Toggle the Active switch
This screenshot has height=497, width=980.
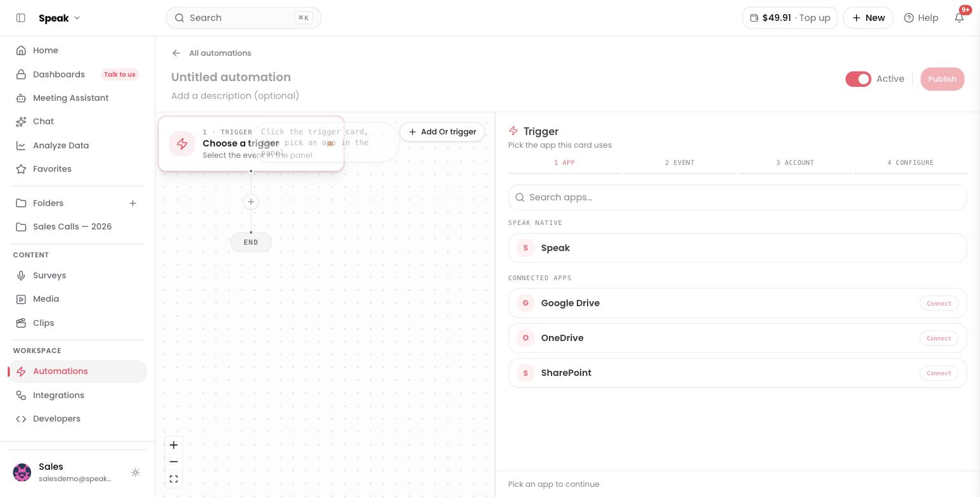858,79
